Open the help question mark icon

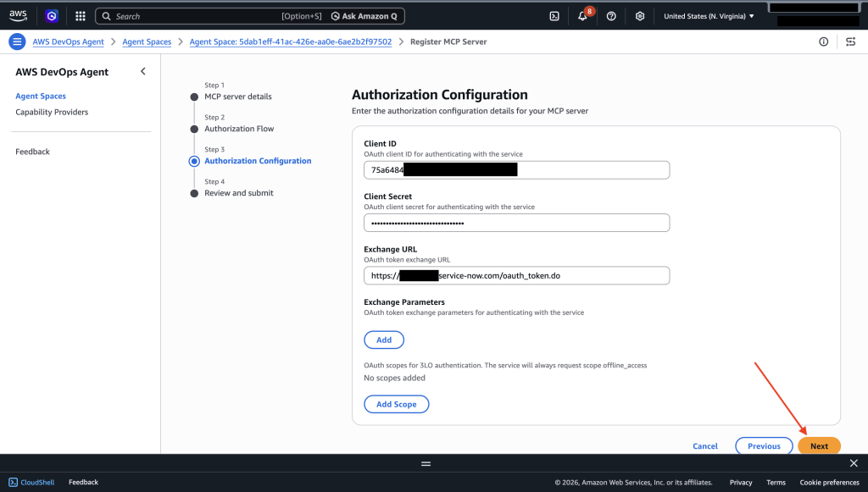(611, 16)
